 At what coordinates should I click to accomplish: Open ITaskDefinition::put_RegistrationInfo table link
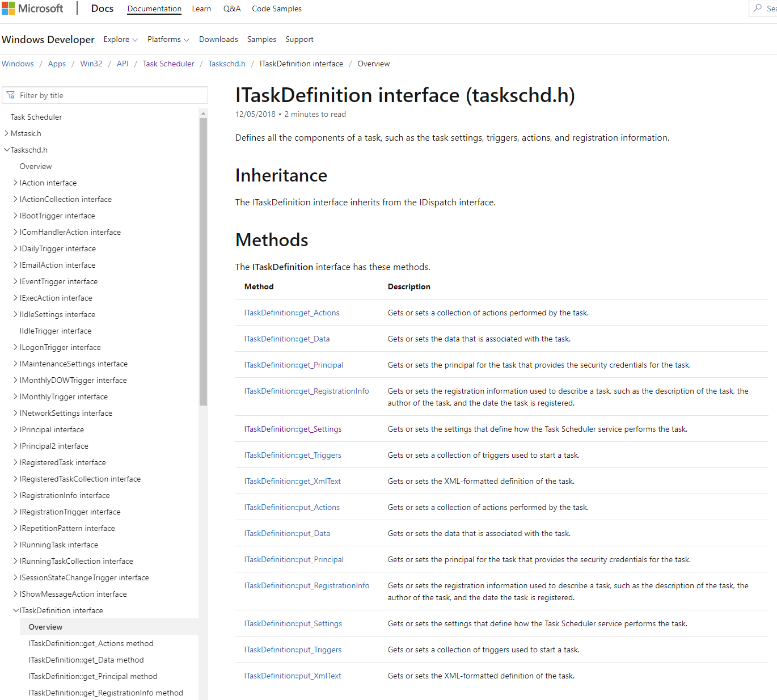(x=307, y=585)
